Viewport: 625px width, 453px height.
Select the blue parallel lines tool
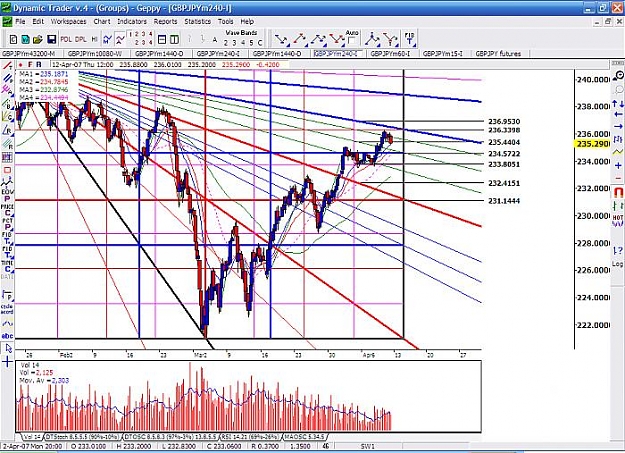pyautogui.click(x=7, y=78)
